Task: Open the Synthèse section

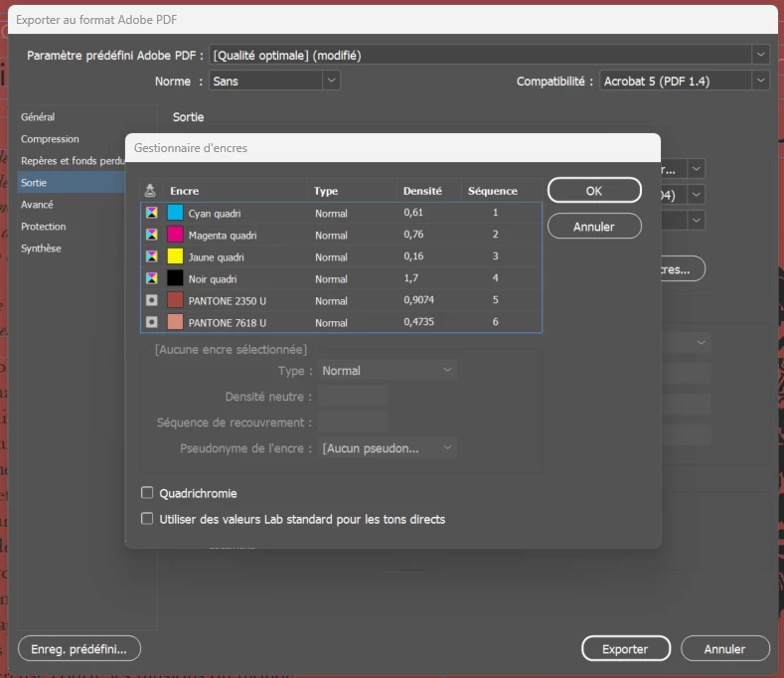Action: 41,249
